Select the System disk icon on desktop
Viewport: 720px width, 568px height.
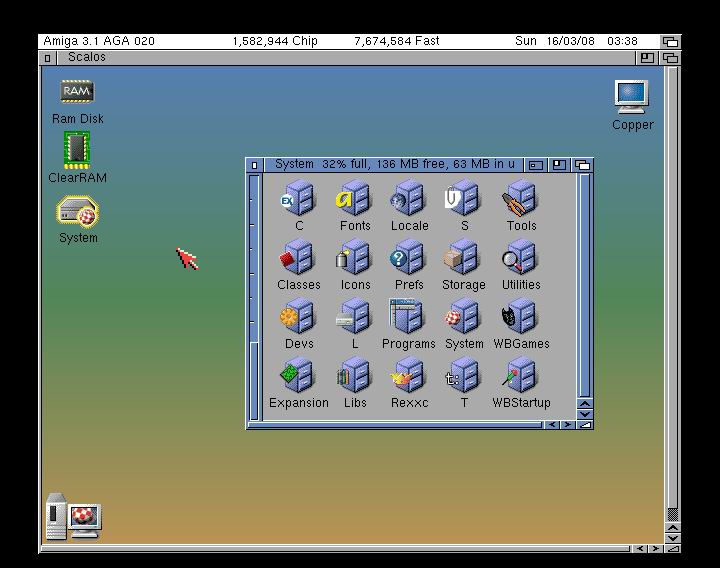click(x=78, y=212)
